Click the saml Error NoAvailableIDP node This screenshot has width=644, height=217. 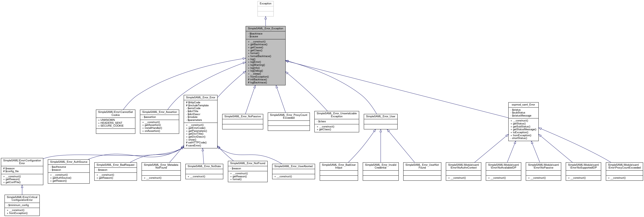pos(504,172)
